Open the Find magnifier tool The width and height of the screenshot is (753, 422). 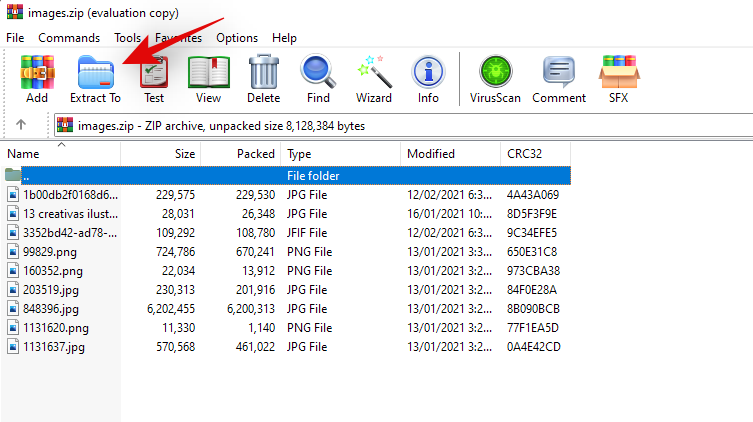tap(318, 72)
